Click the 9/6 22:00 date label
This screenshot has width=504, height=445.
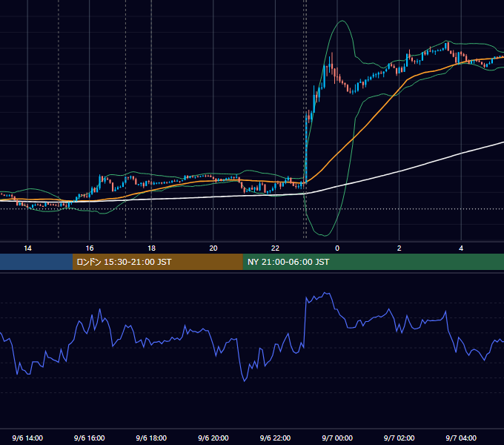pyautogui.click(x=275, y=438)
